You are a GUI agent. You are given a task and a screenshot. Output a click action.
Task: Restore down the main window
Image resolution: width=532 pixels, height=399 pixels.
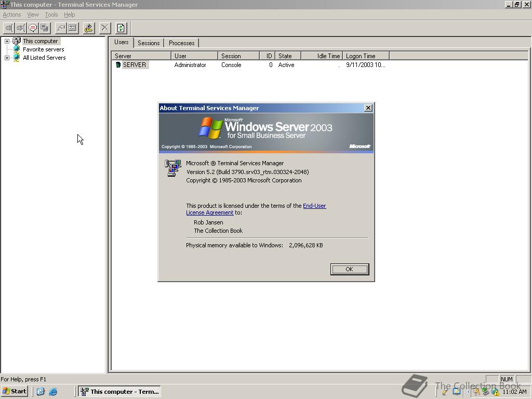click(517, 4)
